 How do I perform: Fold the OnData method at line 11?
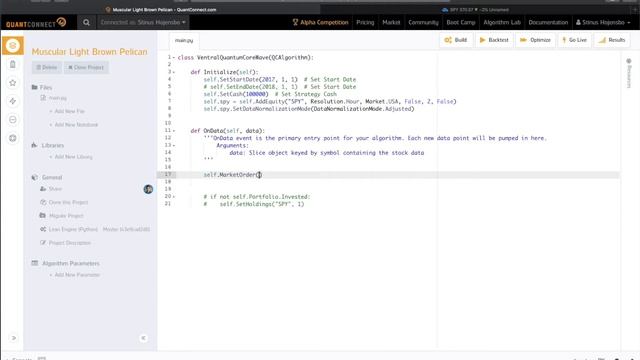click(x=174, y=131)
